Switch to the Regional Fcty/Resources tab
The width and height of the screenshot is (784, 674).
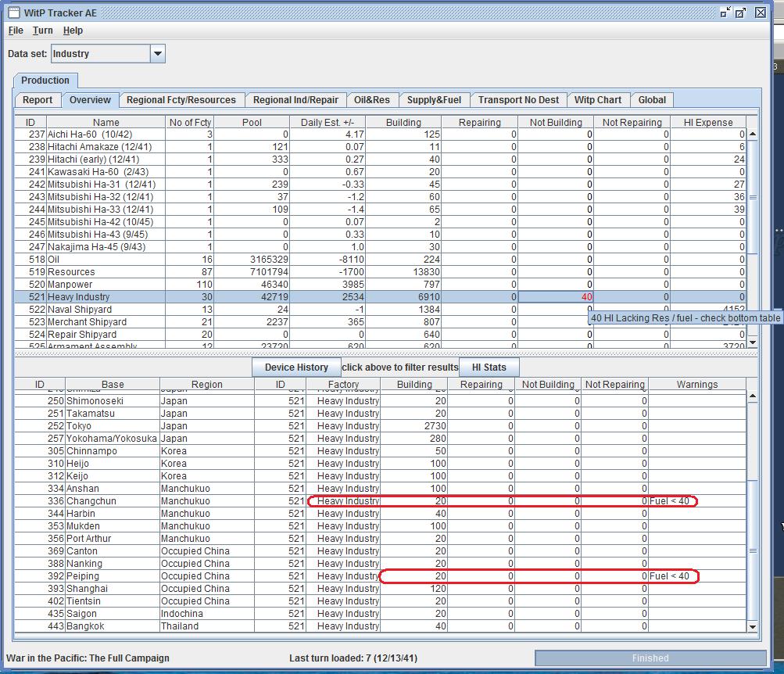[x=181, y=100]
